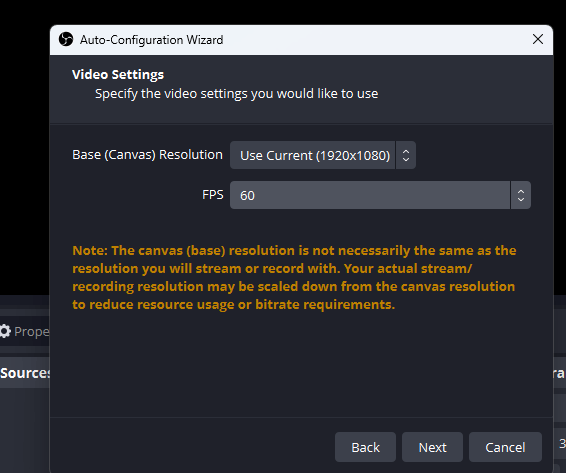Click the Auto-Configuration Wizard title bar text

(152, 40)
